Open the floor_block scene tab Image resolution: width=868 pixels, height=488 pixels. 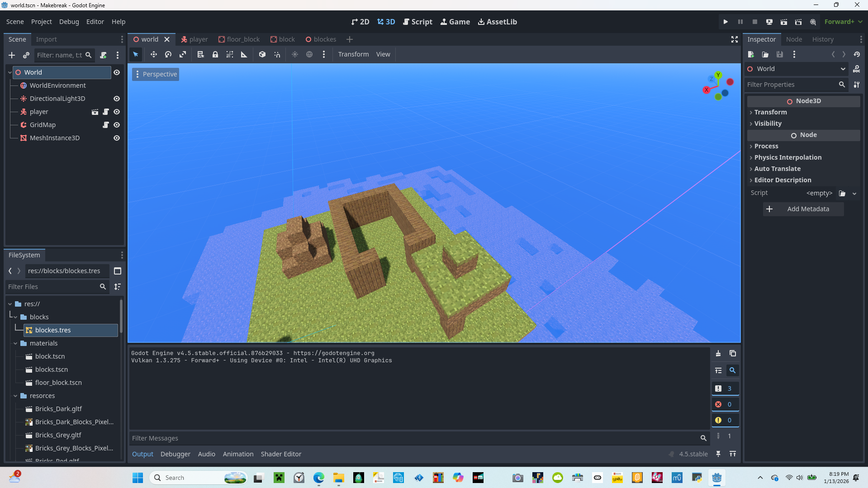239,39
